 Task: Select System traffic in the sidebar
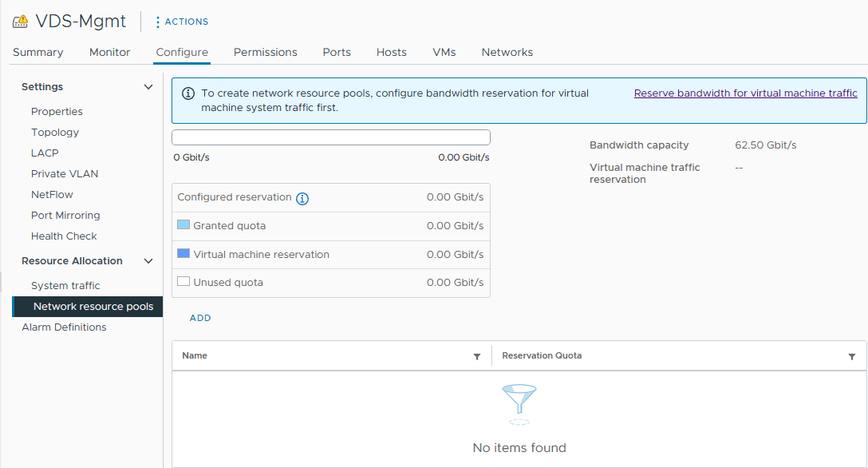[x=65, y=285]
